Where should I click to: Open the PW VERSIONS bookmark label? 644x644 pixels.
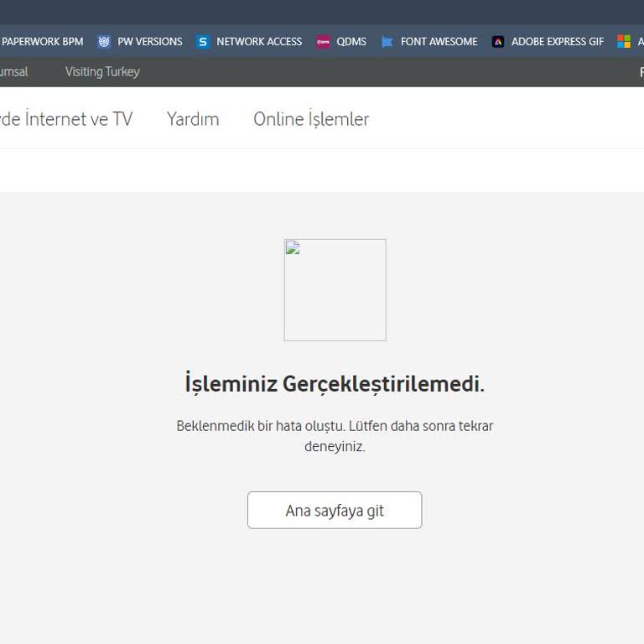150,41
